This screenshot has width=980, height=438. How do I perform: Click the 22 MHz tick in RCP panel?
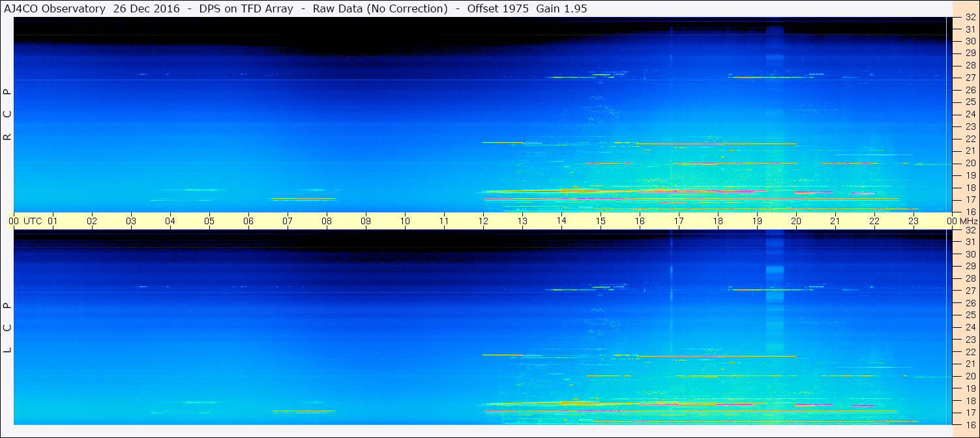(970, 139)
